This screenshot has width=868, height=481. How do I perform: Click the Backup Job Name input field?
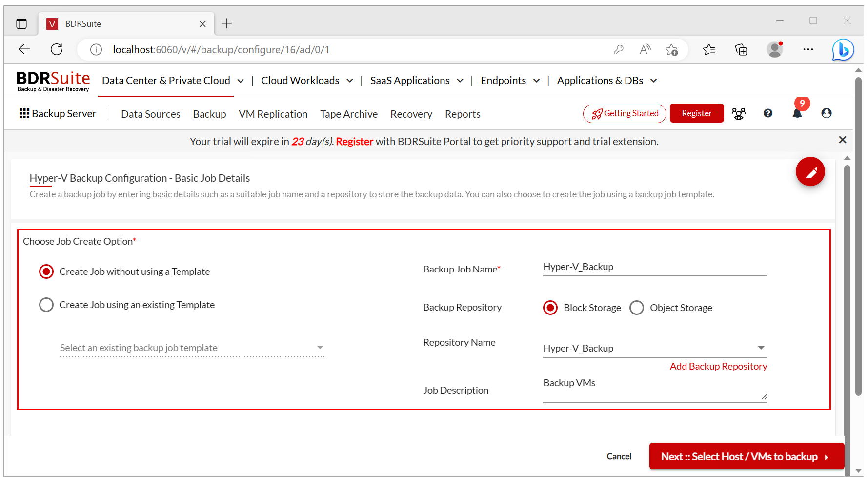click(655, 267)
